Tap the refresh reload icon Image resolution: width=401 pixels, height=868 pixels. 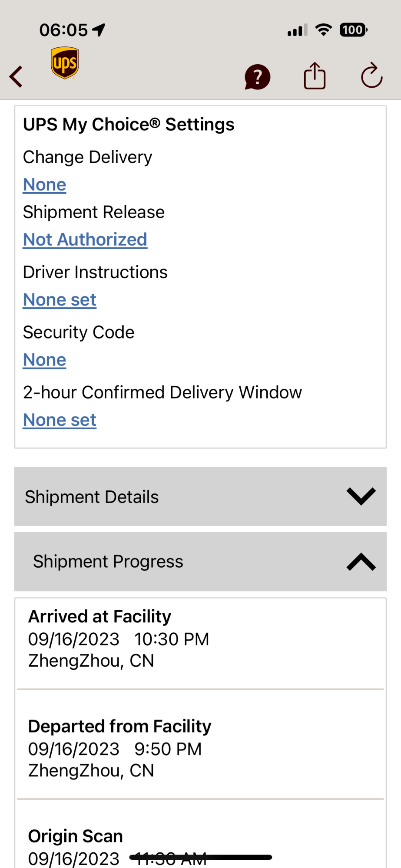pos(371,76)
